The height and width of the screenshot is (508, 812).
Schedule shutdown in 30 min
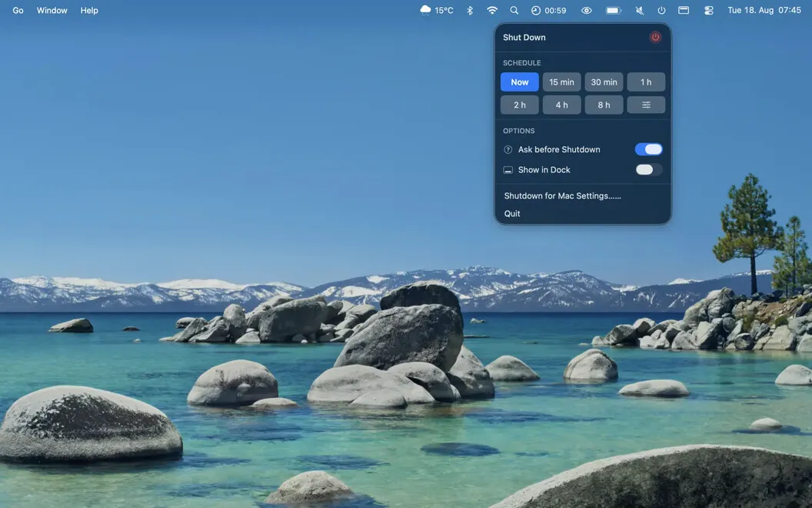[604, 82]
